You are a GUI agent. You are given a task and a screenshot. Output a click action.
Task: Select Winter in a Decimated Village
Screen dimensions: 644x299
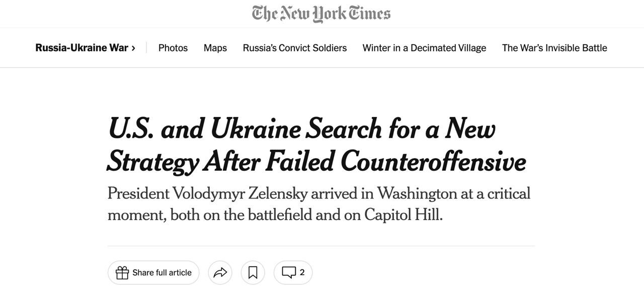point(424,48)
